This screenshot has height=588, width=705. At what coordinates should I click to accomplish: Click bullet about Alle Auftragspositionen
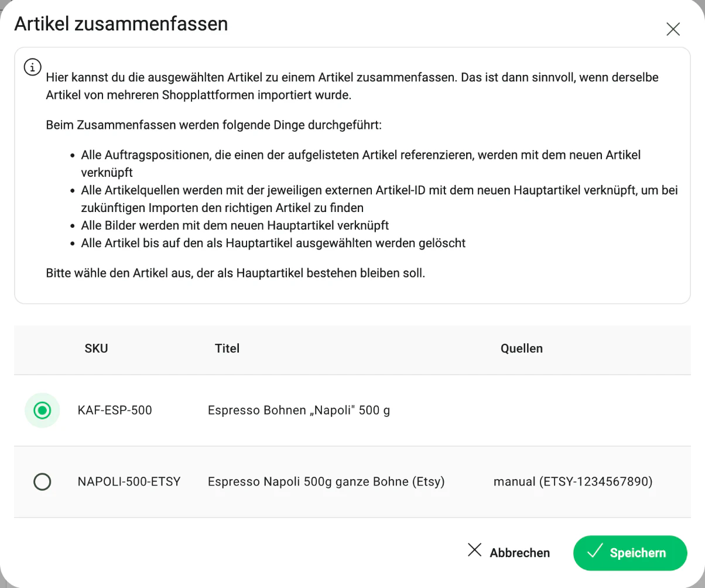click(361, 164)
